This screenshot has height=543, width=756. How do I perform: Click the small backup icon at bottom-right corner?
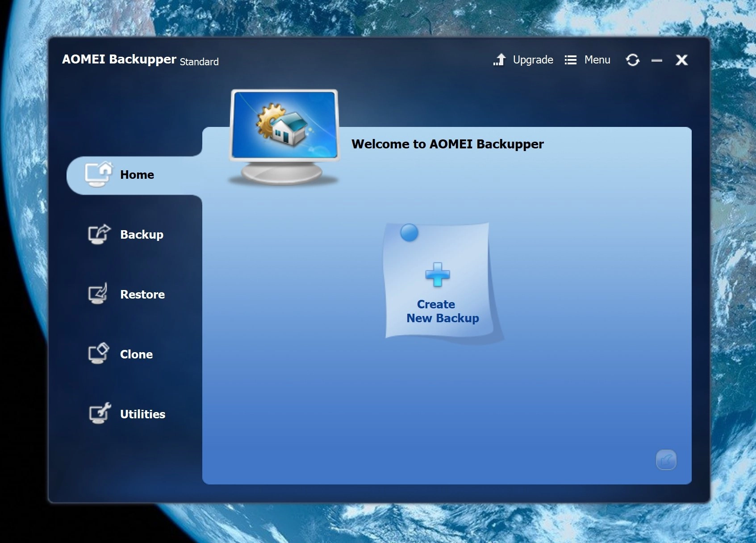(666, 460)
